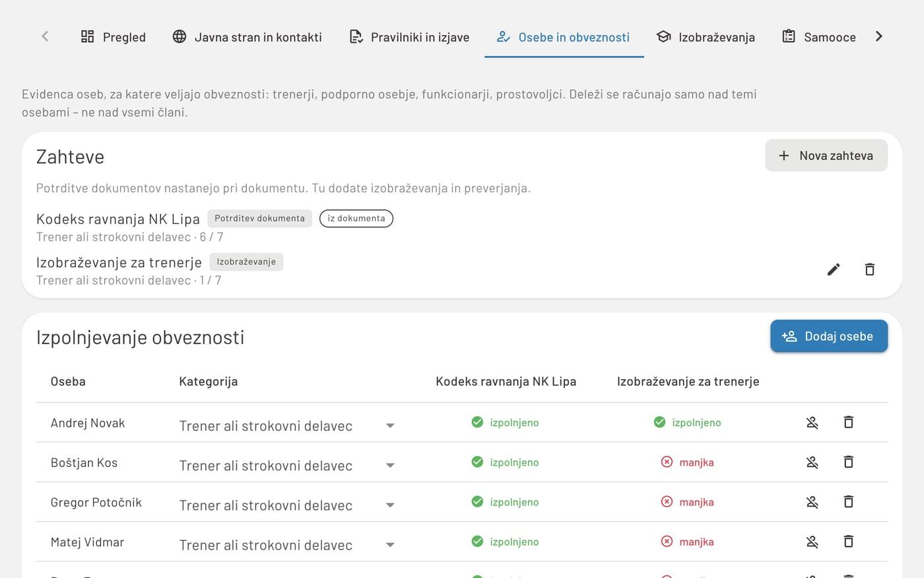Delete Boštjan Kos row
The image size is (924, 578).
click(x=849, y=462)
